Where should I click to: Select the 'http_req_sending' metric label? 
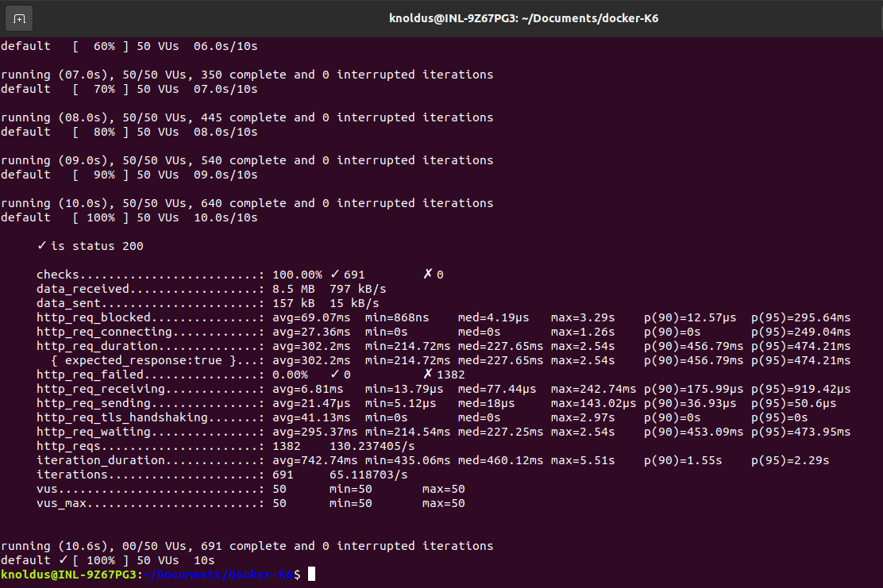[94, 403]
